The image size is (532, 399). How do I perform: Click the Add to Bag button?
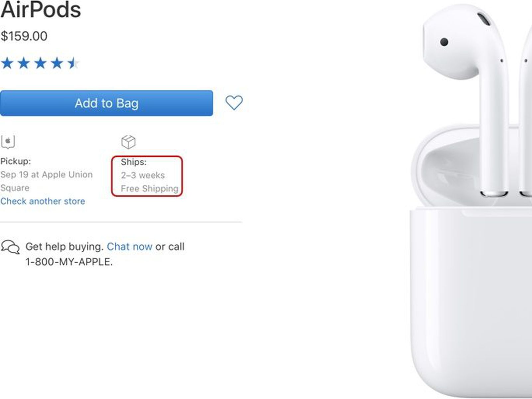click(x=106, y=103)
